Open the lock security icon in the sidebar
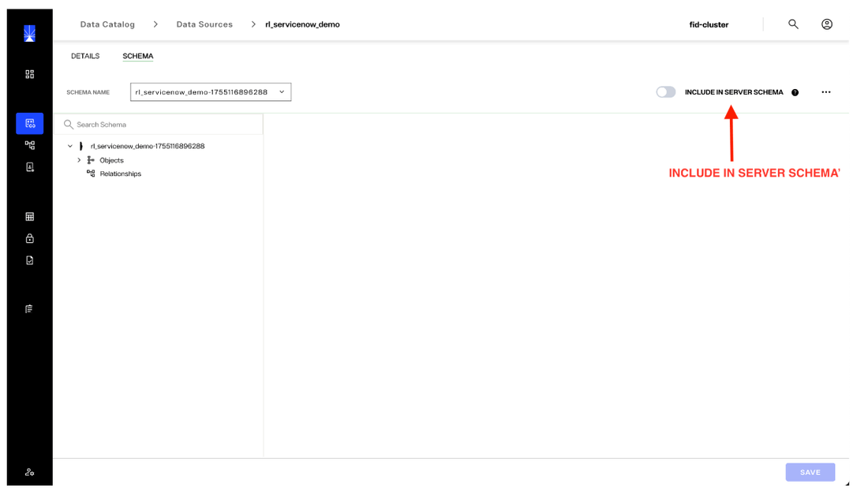The width and height of the screenshot is (868, 496). [30, 238]
